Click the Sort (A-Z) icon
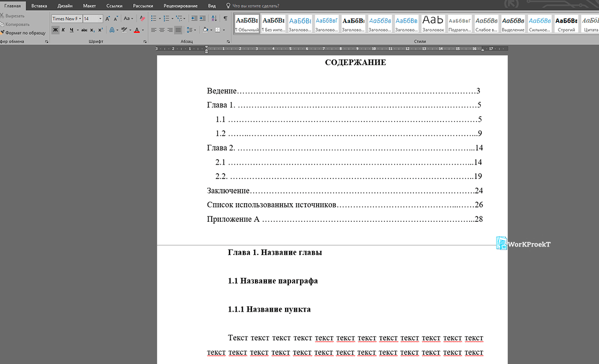The width and height of the screenshot is (599, 364). (214, 19)
